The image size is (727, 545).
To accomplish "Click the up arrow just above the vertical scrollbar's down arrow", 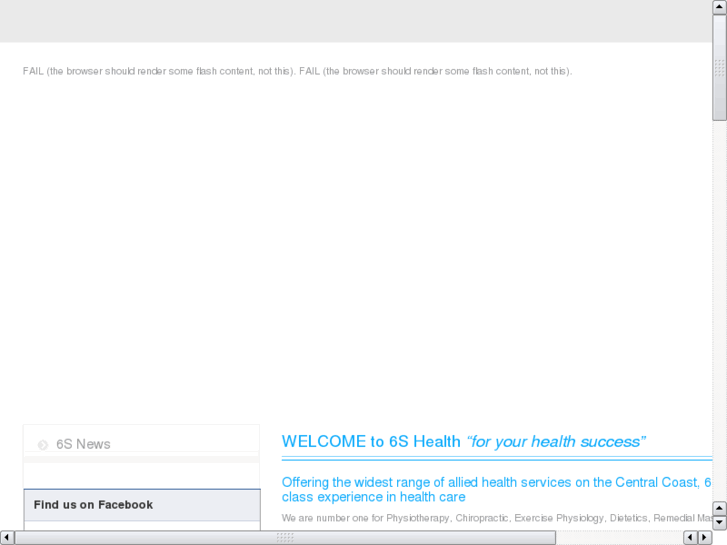I will (719, 508).
